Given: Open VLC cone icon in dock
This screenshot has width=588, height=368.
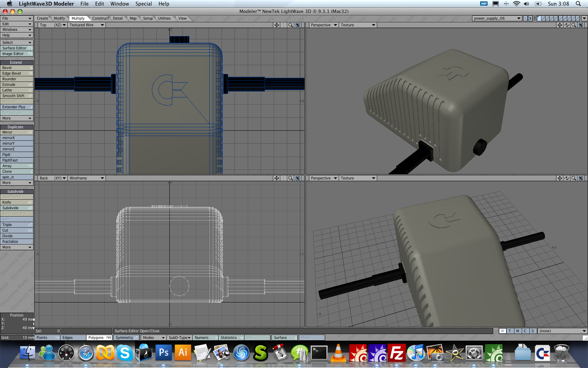Looking at the screenshot, I should click(338, 353).
